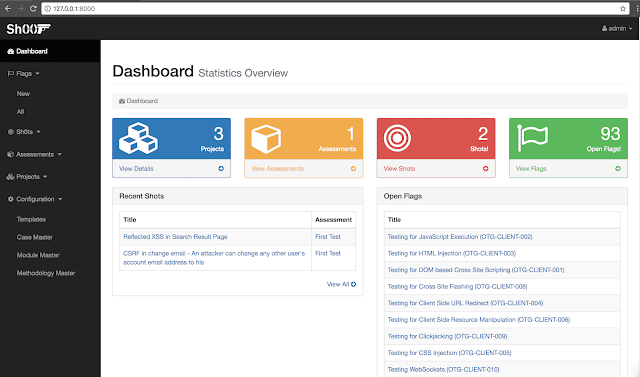Expand the Assessments sidebar menu

click(35, 154)
